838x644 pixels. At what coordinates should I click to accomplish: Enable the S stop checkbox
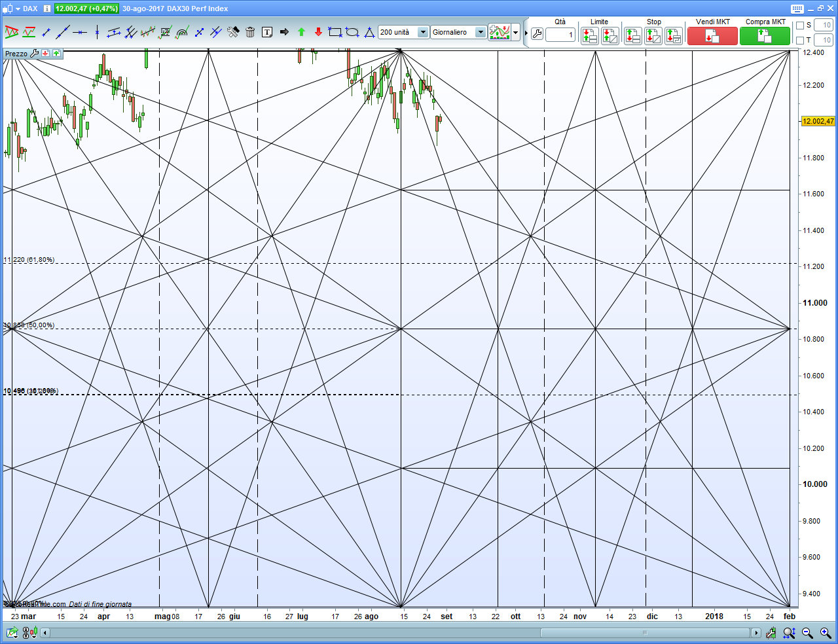click(800, 26)
